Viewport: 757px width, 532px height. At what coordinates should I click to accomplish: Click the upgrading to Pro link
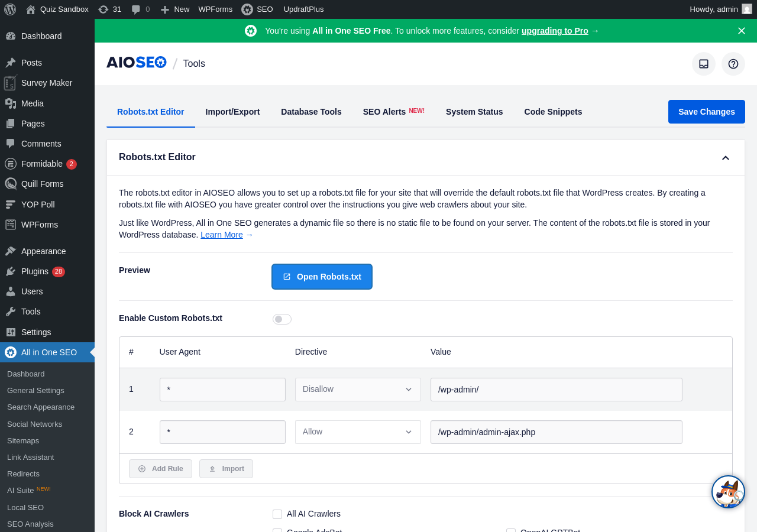(555, 31)
